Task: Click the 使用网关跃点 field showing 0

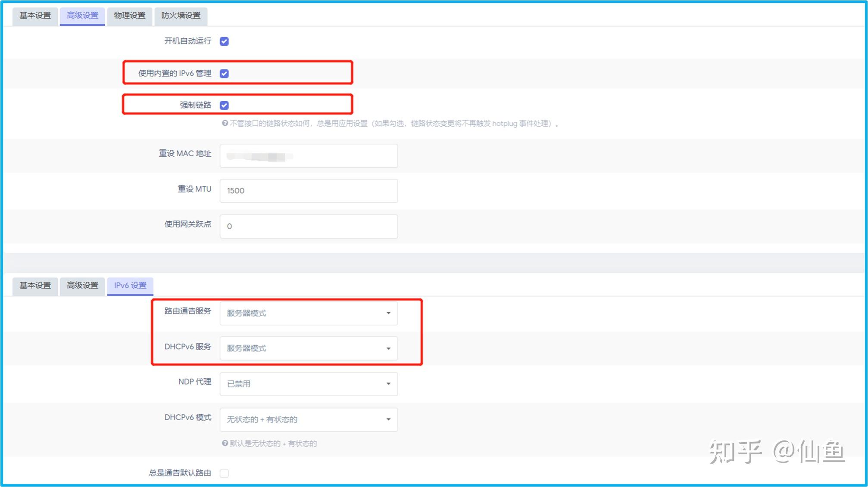Action: [308, 226]
